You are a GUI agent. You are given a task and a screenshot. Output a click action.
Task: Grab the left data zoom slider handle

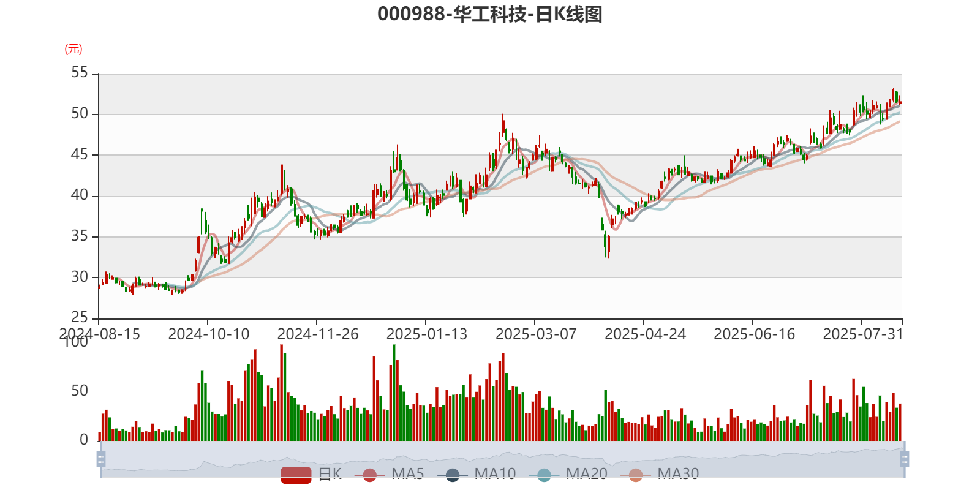coord(101,459)
